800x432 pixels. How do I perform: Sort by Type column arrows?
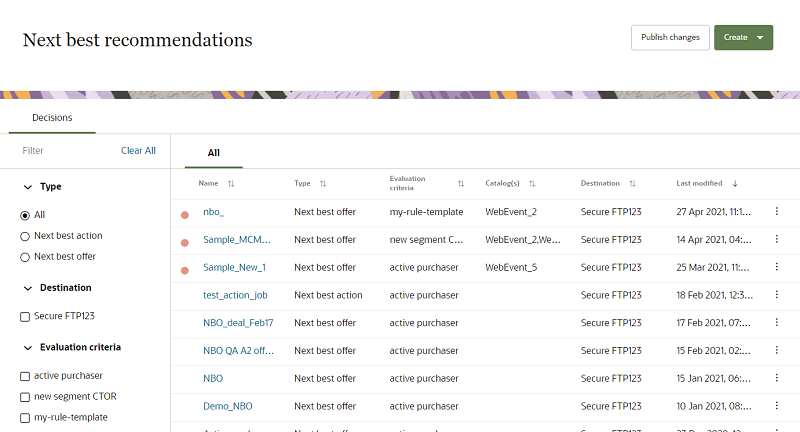point(323,184)
